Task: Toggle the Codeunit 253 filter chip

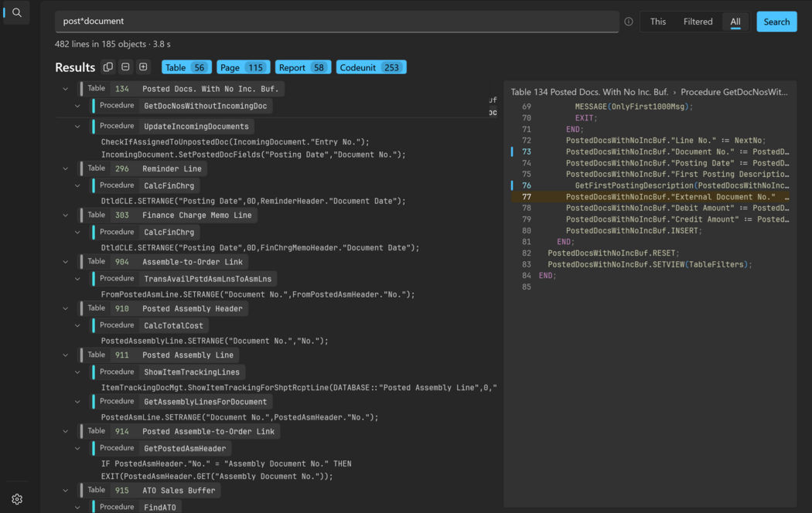Action: pos(371,67)
